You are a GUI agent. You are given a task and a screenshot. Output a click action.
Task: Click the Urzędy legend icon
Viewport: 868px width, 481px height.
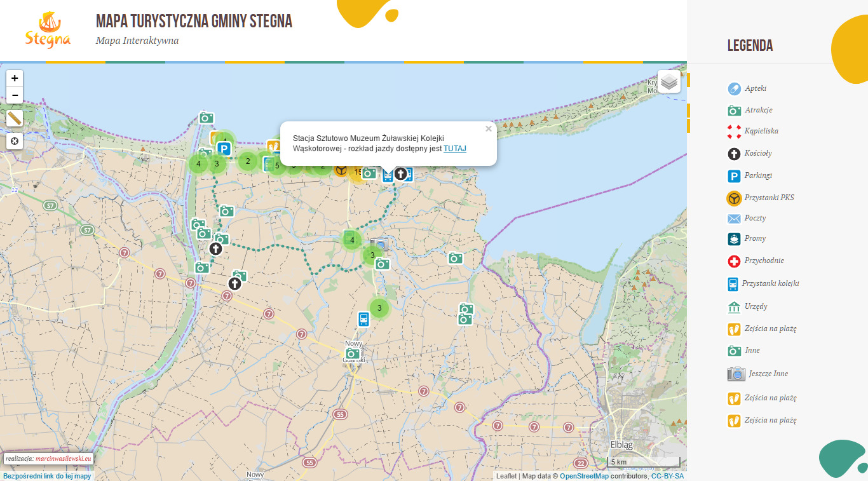click(x=734, y=307)
